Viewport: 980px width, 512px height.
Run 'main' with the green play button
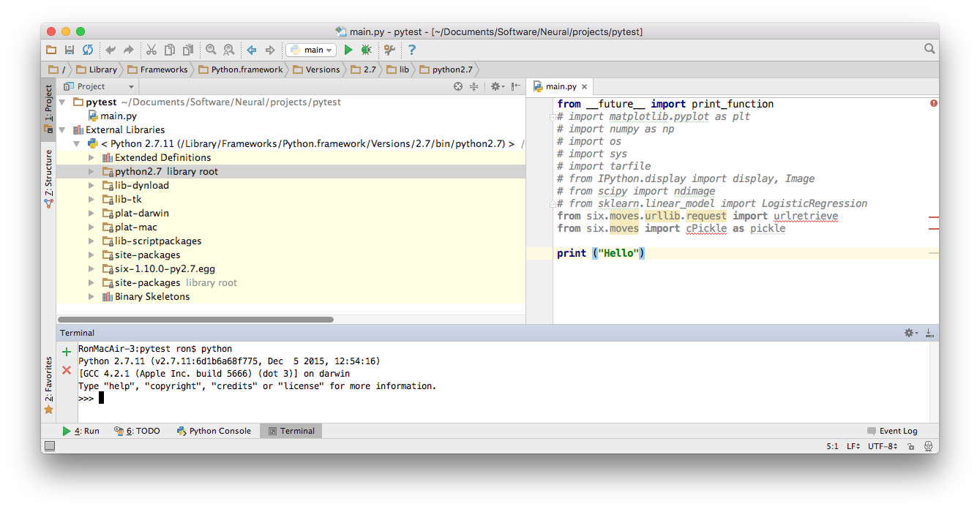[348, 50]
